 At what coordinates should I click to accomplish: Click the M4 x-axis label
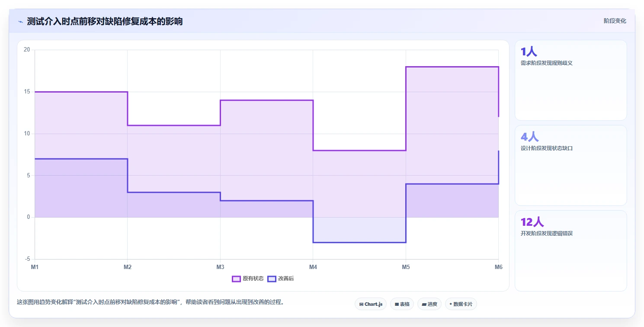click(x=313, y=267)
